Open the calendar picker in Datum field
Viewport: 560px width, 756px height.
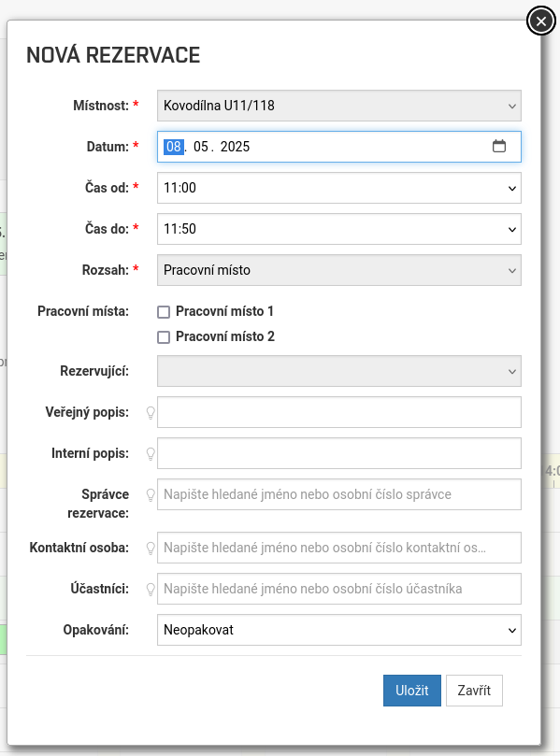coord(498,146)
